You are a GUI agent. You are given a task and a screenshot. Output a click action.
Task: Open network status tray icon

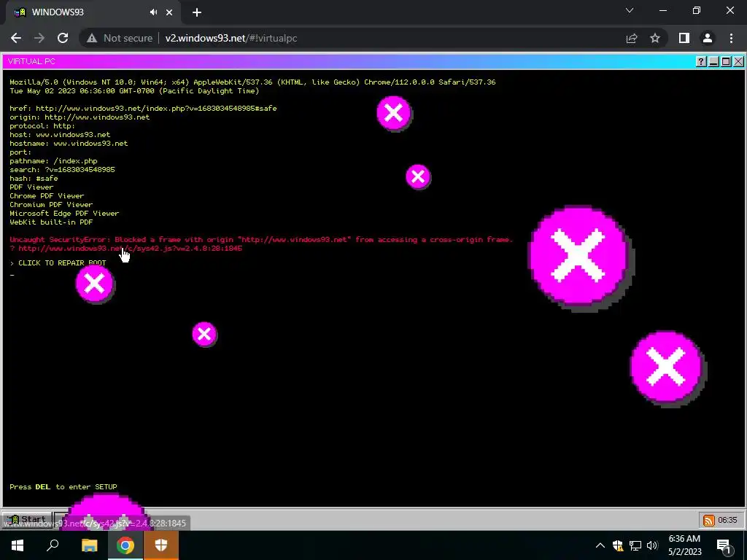tap(635, 545)
